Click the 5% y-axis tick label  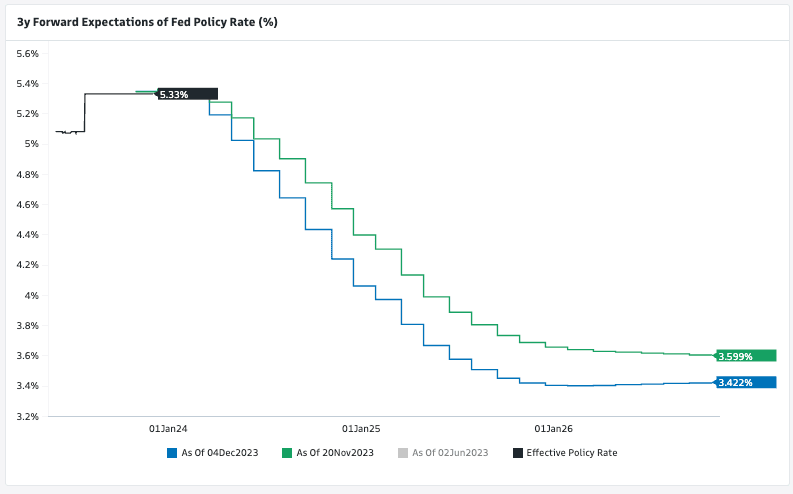click(31, 144)
